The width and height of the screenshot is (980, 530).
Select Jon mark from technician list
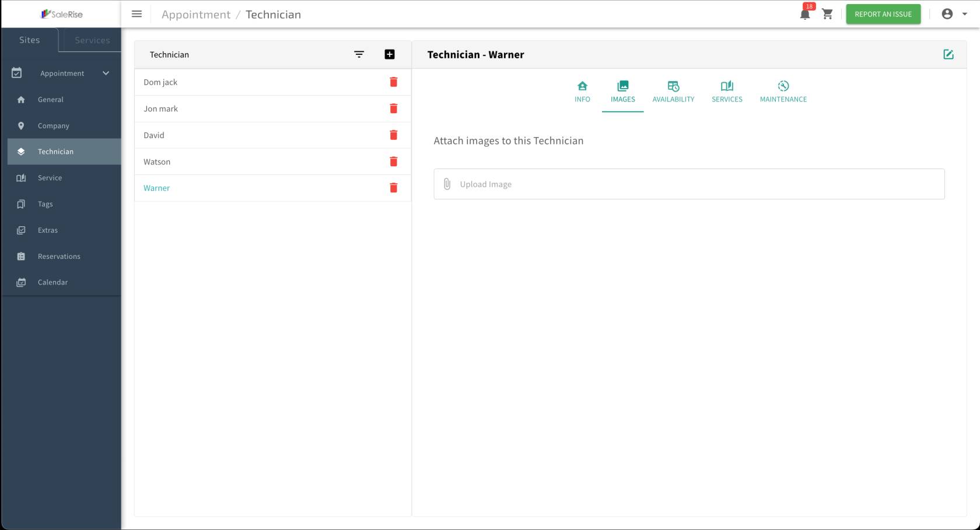click(x=161, y=109)
